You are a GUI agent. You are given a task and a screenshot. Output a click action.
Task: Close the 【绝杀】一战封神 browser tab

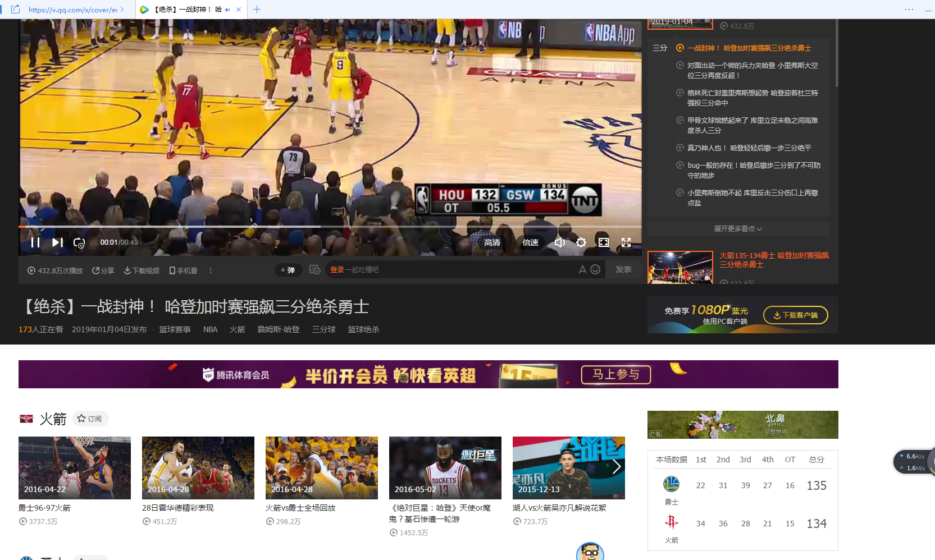[x=239, y=10]
